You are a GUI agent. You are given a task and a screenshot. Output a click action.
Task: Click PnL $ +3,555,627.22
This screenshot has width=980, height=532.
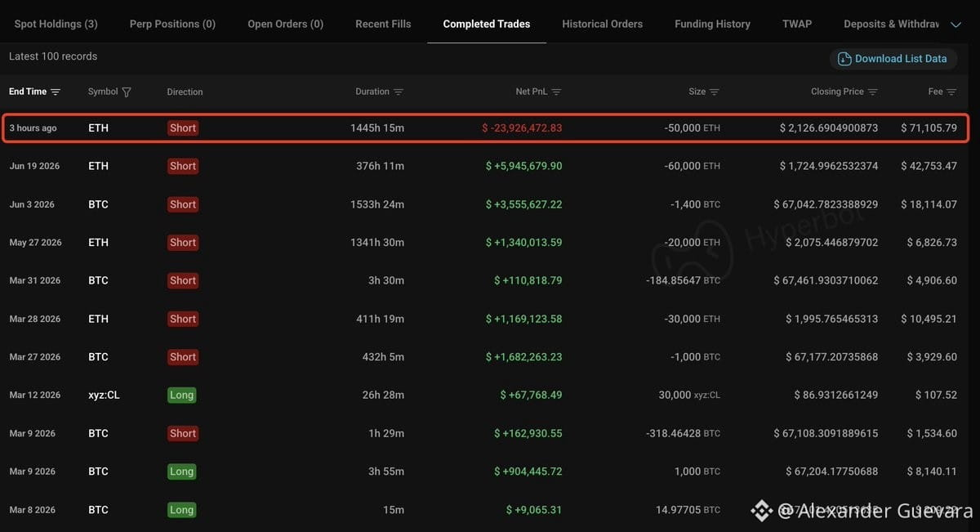(x=523, y=204)
